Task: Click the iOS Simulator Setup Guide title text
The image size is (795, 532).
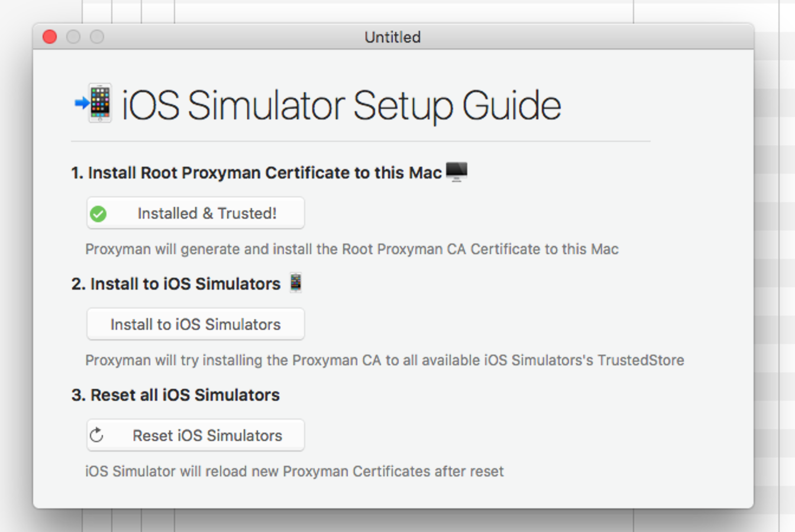Action: point(341,105)
